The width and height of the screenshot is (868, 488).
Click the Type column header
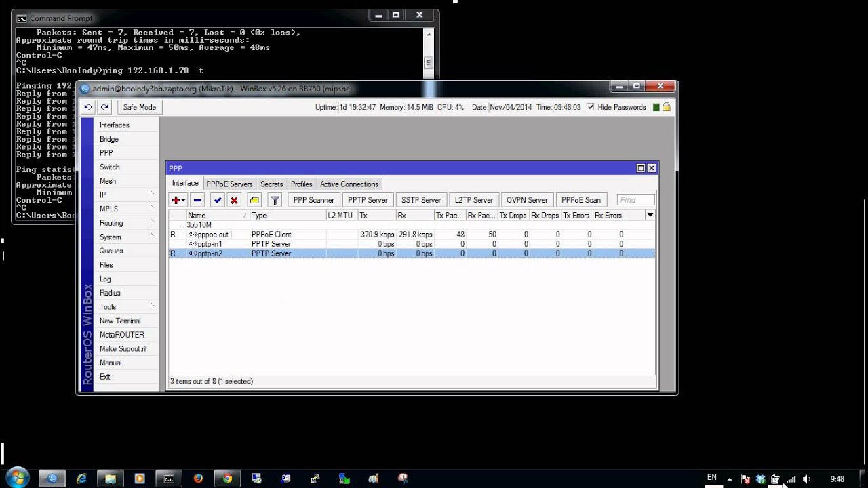(x=288, y=215)
